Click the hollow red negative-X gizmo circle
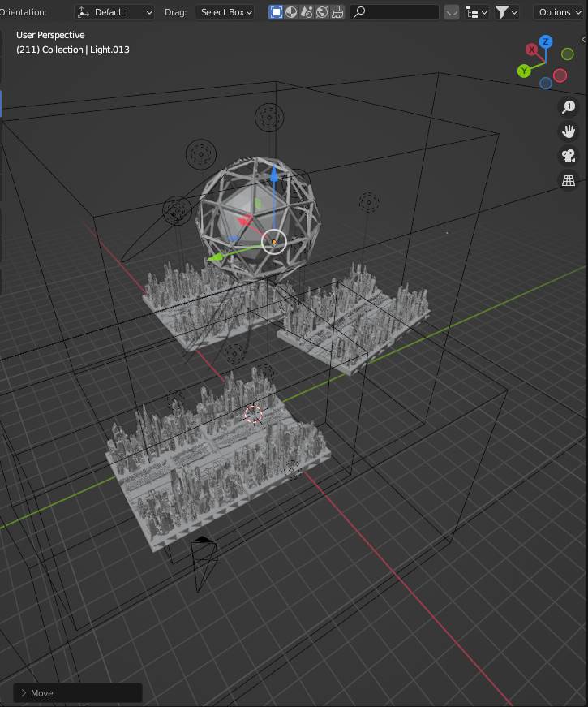The image size is (588, 707). [560, 75]
